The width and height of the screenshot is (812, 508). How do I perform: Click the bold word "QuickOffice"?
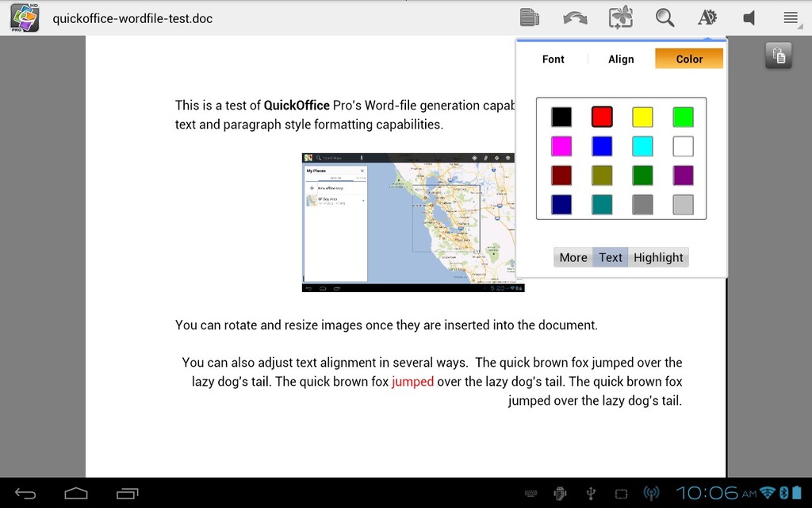[x=297, y=106]
